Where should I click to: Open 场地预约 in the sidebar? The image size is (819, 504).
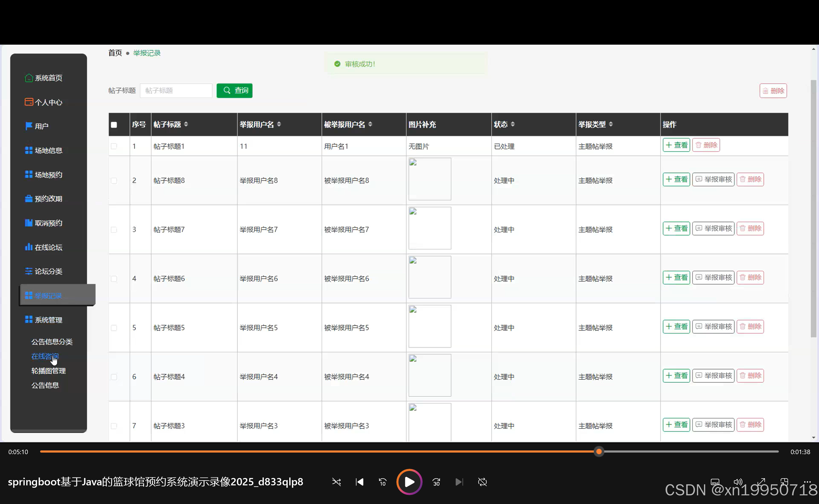(43, 174)
